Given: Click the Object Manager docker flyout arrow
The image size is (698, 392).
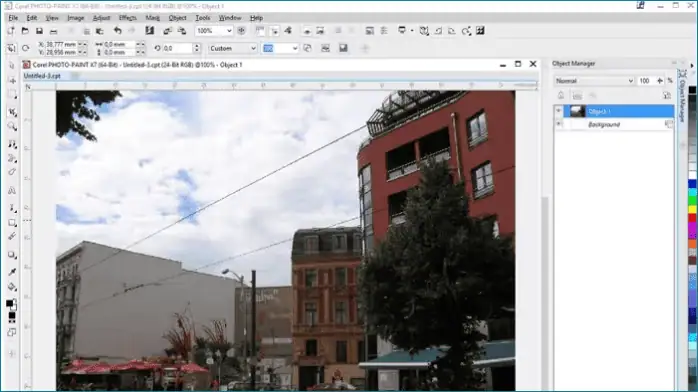Looking at the screenshot, I should [x=692, y=65].
